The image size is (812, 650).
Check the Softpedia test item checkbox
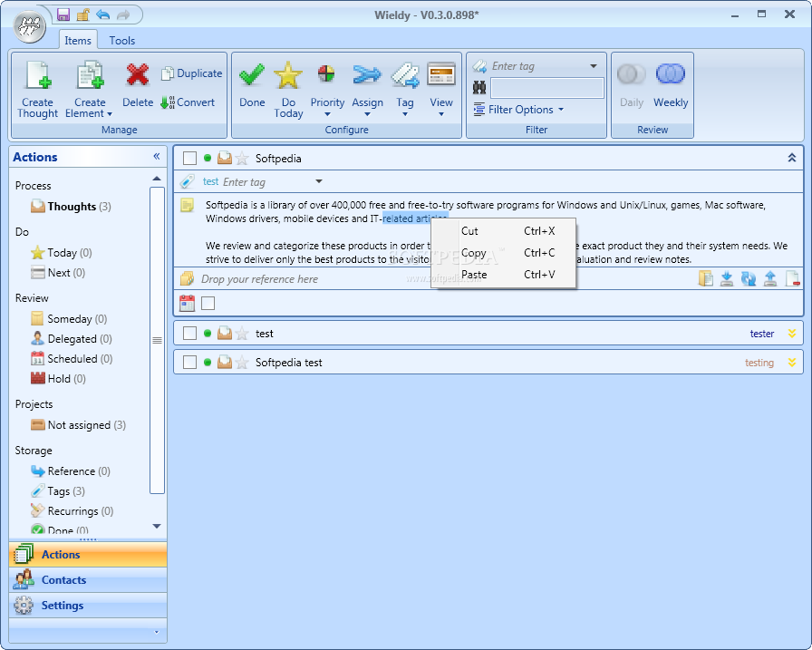[x=189, y=362]
